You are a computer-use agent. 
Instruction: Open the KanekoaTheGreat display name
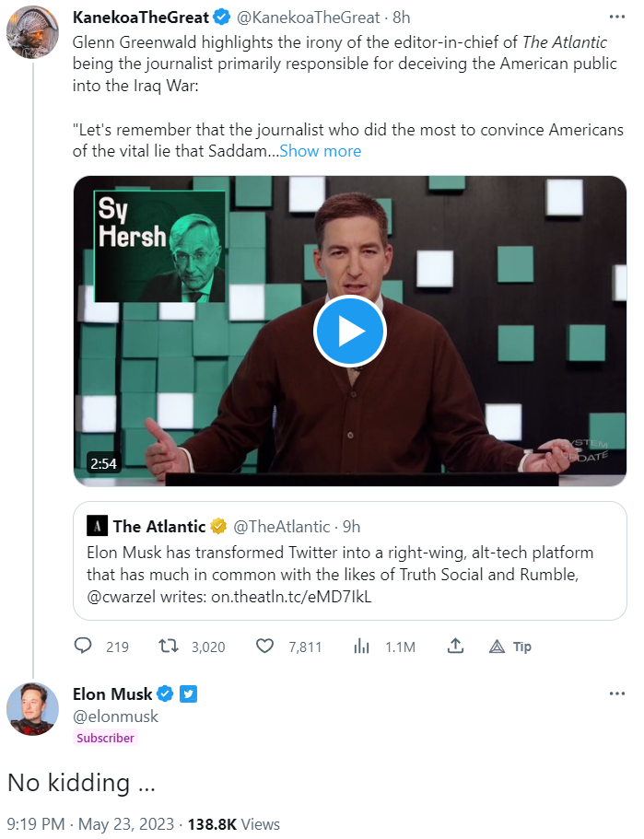tap(140, 17)
